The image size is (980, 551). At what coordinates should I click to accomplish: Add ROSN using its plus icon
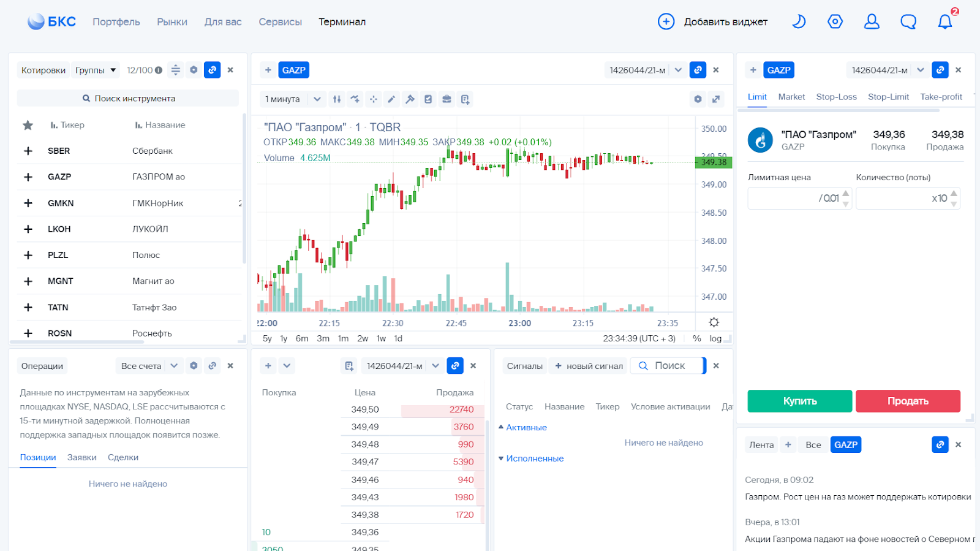coord(28,333)
